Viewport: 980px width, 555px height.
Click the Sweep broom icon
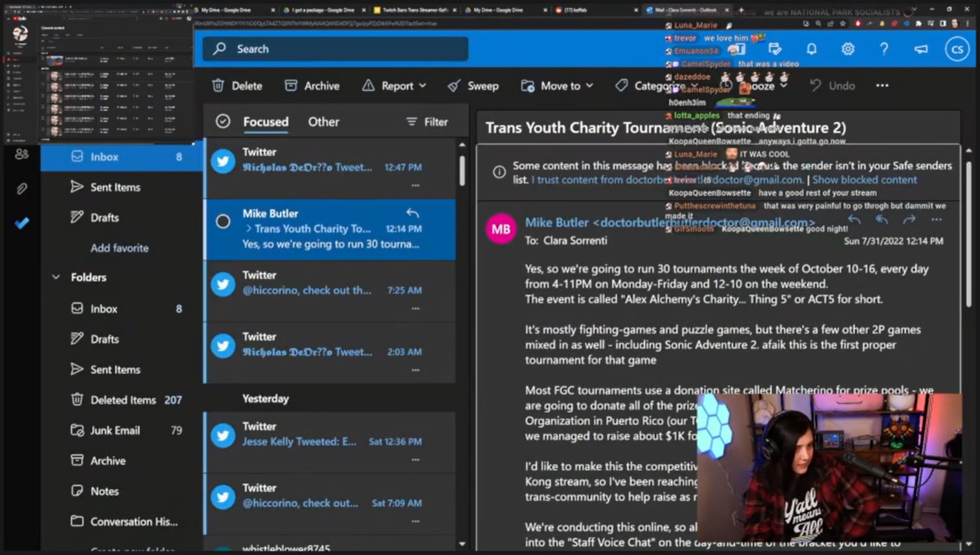pyautogui.click(x=454, y=86)
